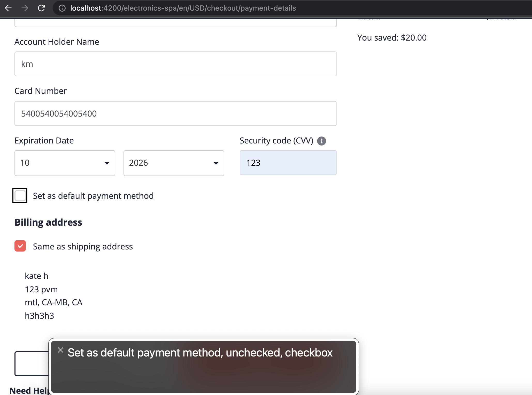The image size is (532, 395).
Task: Click the Security code (CVV) info icon
Action: pos(322,141)
